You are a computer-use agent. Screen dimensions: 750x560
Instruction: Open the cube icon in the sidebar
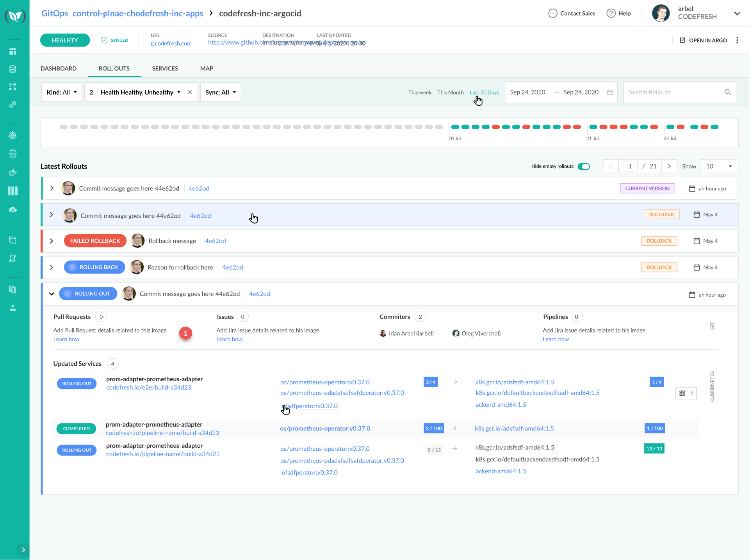click(13, 240)
